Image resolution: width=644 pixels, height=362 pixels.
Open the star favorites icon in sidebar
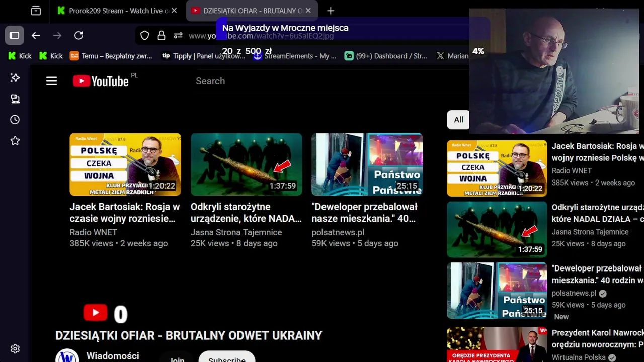[x=15, y=141]
